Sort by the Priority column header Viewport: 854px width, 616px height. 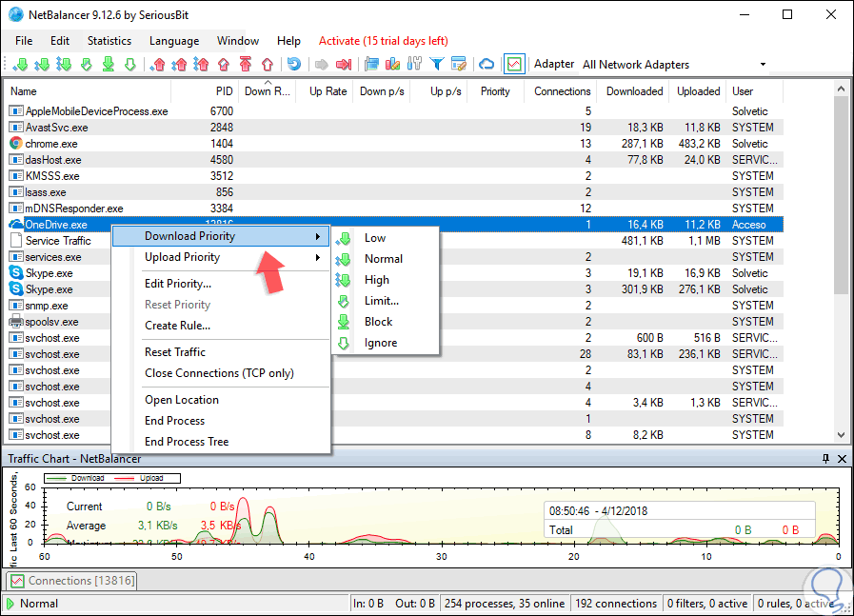[495, 91]
